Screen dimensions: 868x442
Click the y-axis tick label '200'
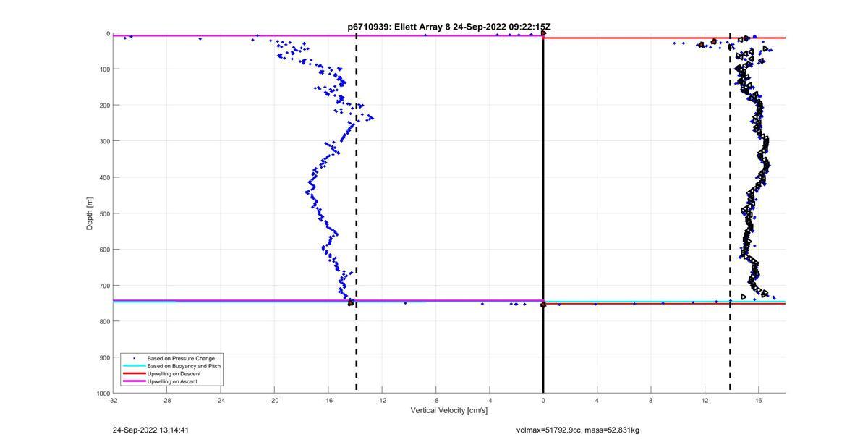point(104,106)
